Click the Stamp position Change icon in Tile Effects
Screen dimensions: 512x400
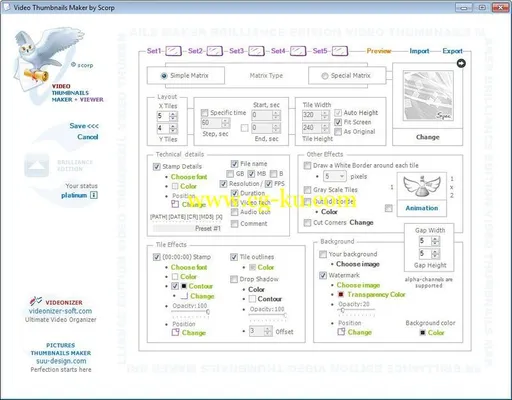[x=175, y=332]
